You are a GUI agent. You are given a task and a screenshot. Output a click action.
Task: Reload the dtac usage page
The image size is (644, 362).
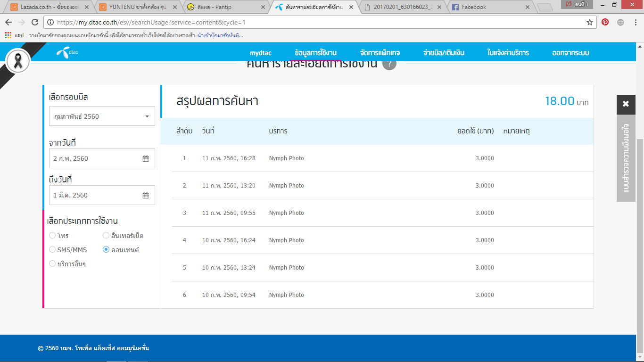point(35,22)
